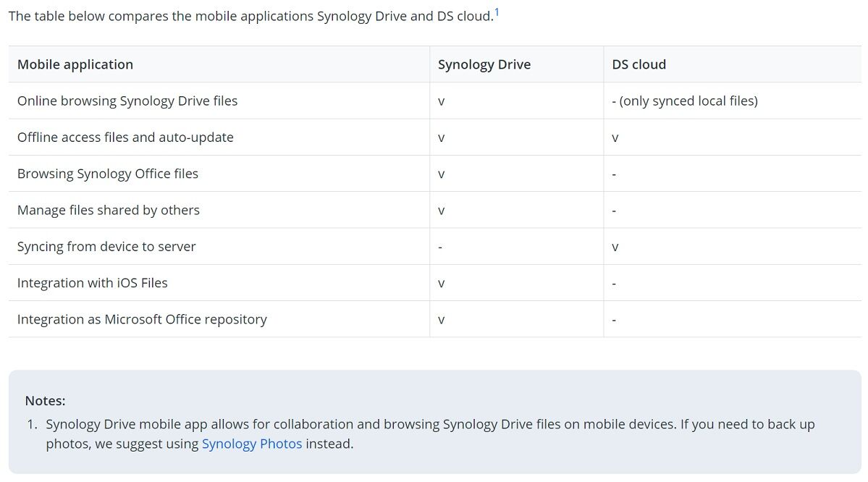This screenshot has height=482, width=868.
Task: Click the Offline access files and auto-update label
Action: click(x=125, y=138)
